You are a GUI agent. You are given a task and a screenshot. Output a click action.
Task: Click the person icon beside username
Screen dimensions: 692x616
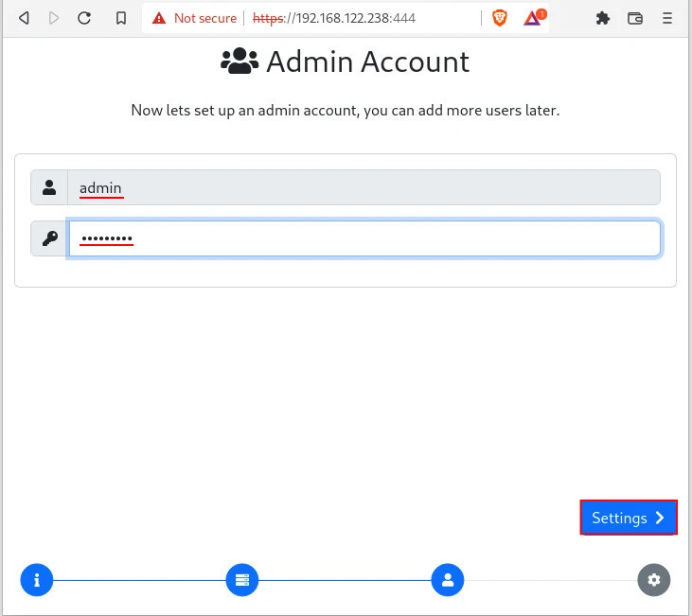(49, 187)
